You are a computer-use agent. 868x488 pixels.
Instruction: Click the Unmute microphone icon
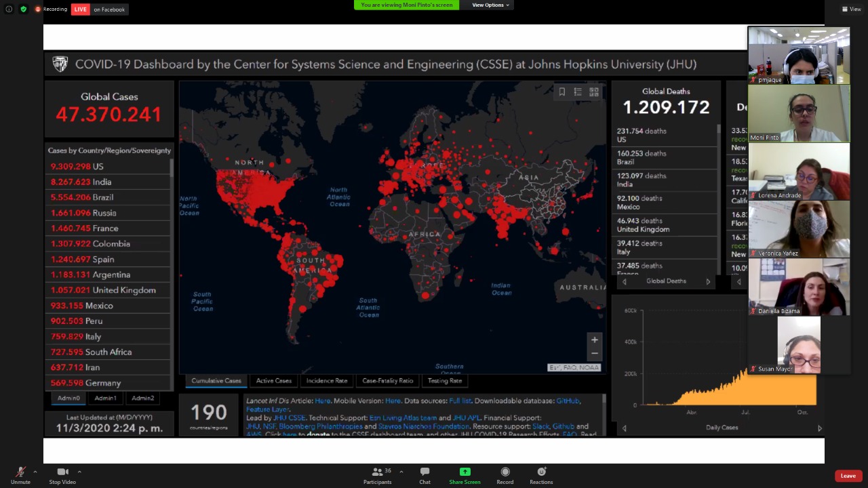pyautogui.click(x=20, y=472)
